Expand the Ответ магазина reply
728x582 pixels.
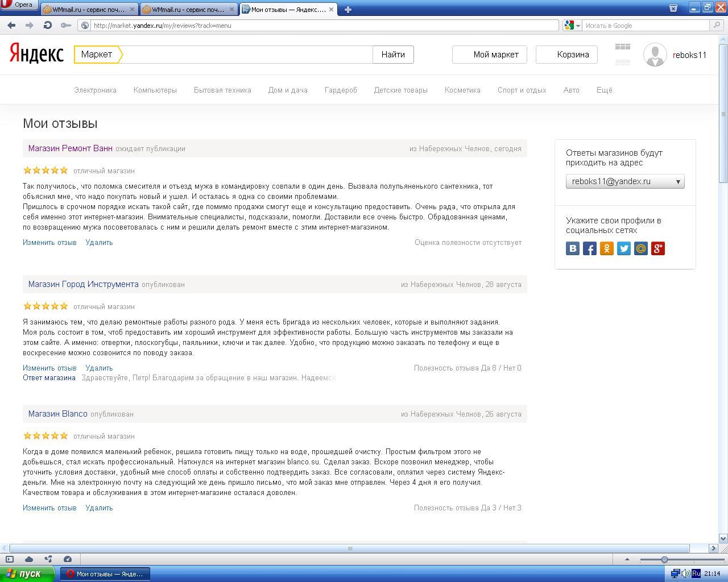click(x=49, y=377)
